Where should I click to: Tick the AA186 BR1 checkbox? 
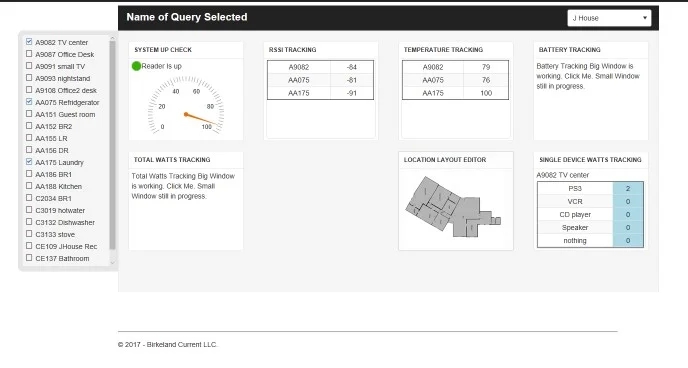click(x=29, y=174)
